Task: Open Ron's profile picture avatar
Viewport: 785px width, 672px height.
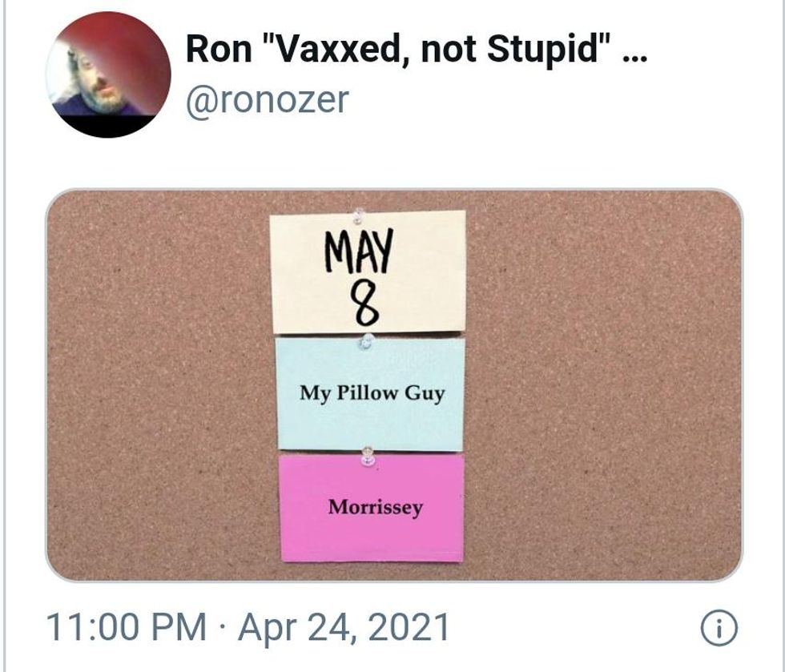Action: (108, 74)
